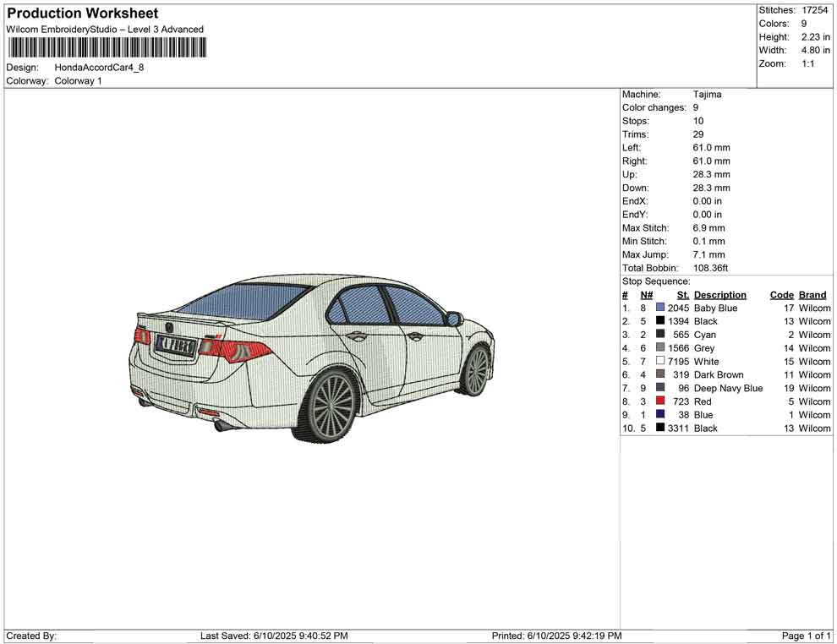The width and height of the screenshot is (837, 644).
Task: Click the Brand column header
Action: tap(812, 295)
